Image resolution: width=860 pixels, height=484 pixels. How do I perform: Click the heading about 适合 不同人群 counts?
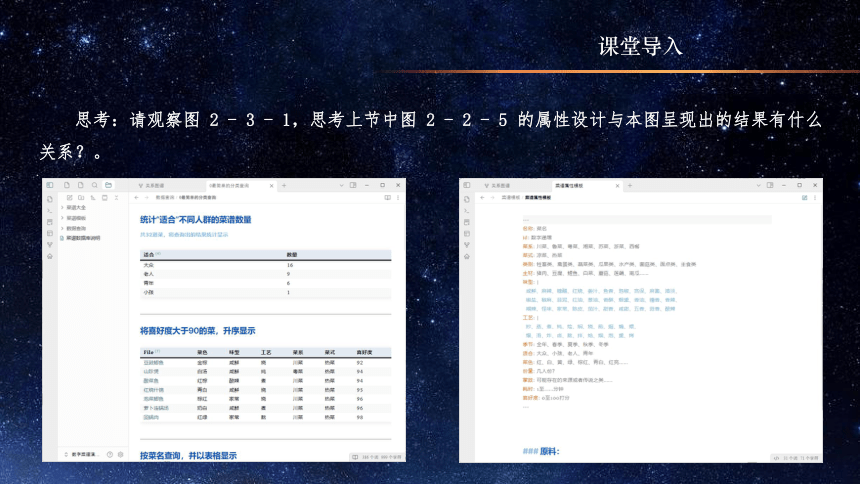[195, 220]
